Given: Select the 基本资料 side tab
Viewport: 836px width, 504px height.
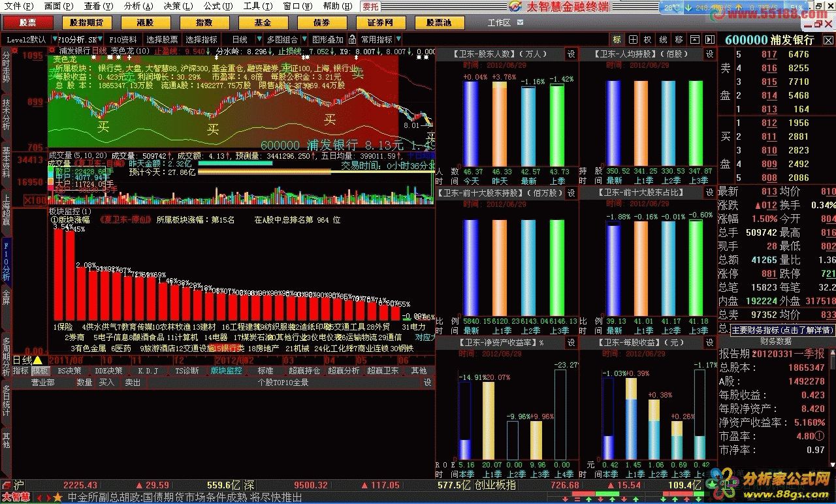Looking at the screenshot, I should tap(6, 161).
